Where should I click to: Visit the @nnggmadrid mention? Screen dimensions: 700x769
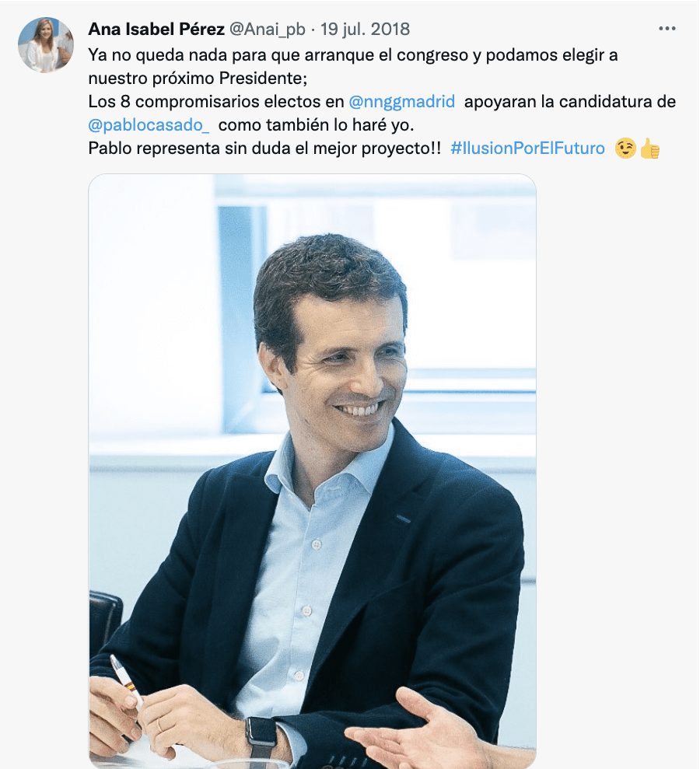pos(402,102)
